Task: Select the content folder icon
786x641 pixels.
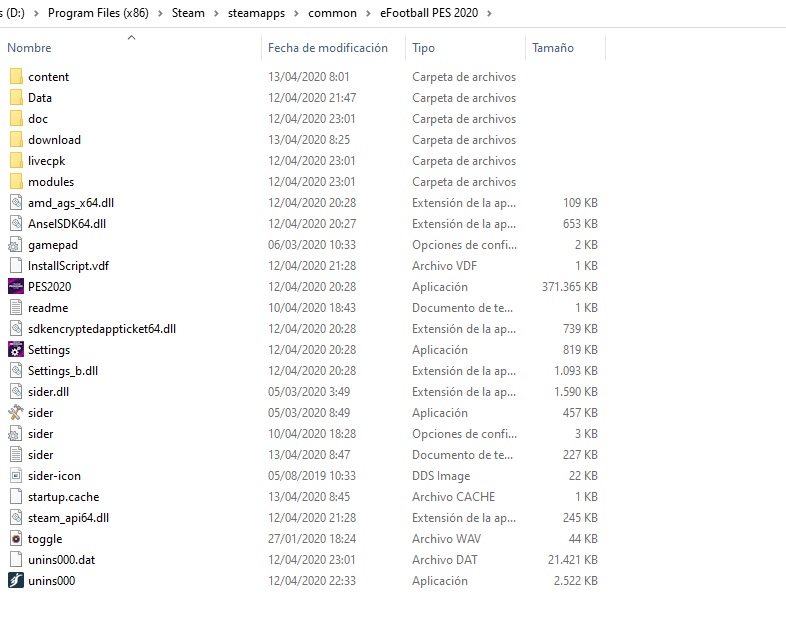Action: [16, 77]
